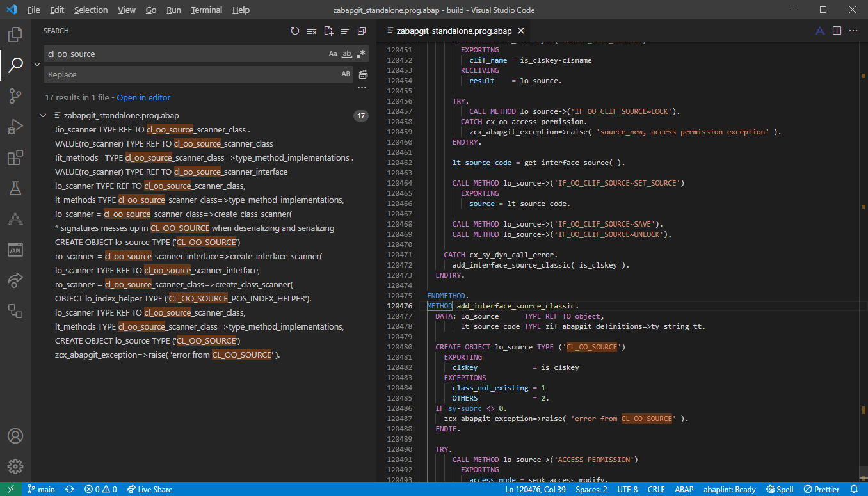The image size is (868, 496).
Task: Toggle Use Regular Expression search
Action: (360, 54)
